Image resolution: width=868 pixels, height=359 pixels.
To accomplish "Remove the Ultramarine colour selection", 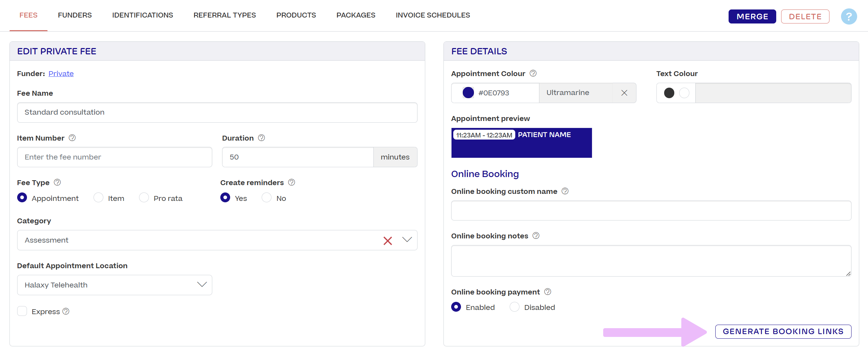I will coord(624,93).
